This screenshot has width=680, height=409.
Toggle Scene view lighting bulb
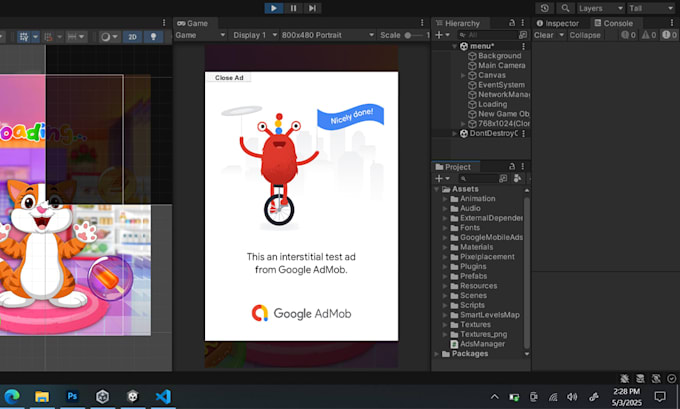(x=153, y=37)
